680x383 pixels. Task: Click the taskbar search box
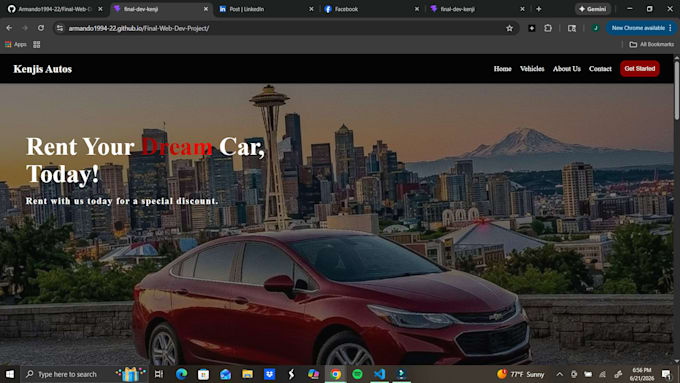pos(85,374)
